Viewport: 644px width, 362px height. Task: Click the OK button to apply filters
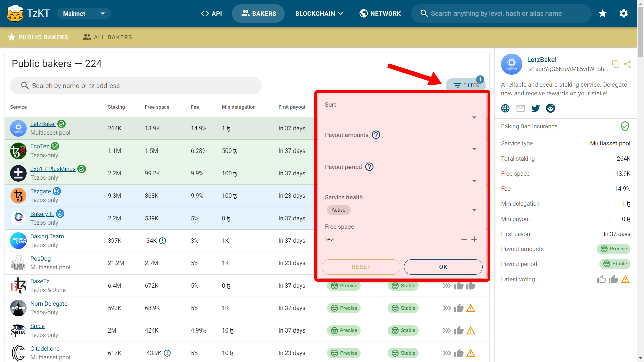443,266
